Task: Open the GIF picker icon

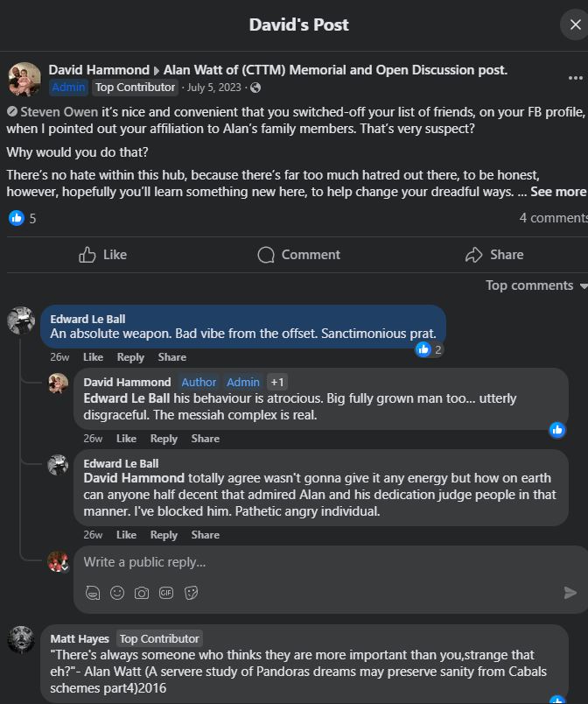Action: 166,593
